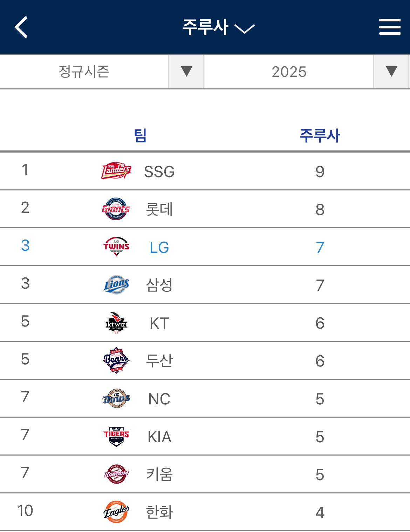Tap the Doosan Bears logo
The image size is (410, 532).
click(x=116, y=360)
